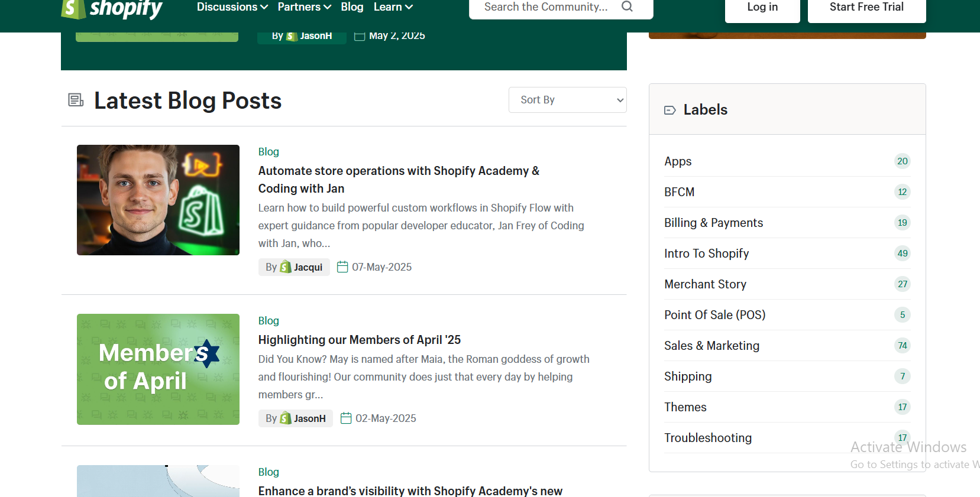Screen dimensions: 980x497
Task: Click the 7 count badge for Shipping
Action: coord(903,376)
